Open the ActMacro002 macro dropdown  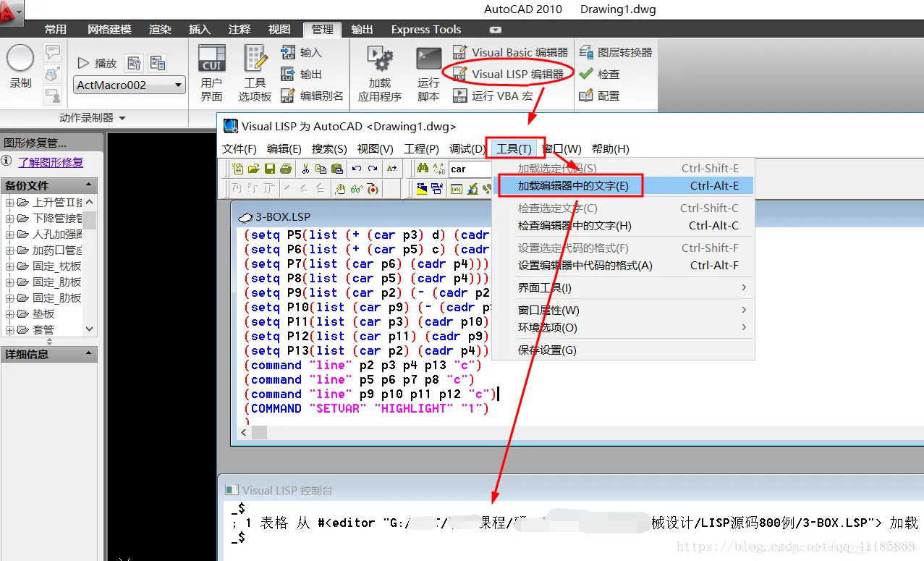tap(130, 85)
